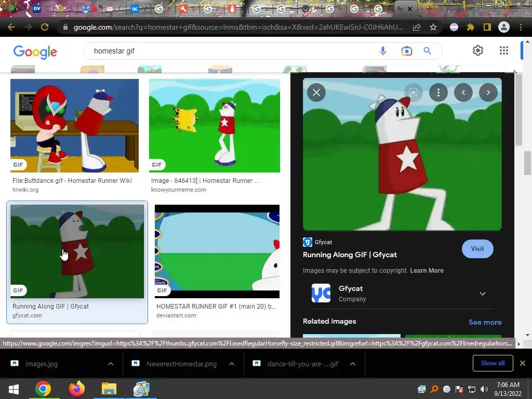
Task: Click the network tray icon
Action: 472,389
